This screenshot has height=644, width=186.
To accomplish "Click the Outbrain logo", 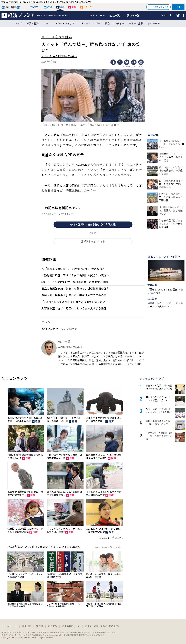I will (116, 547).
